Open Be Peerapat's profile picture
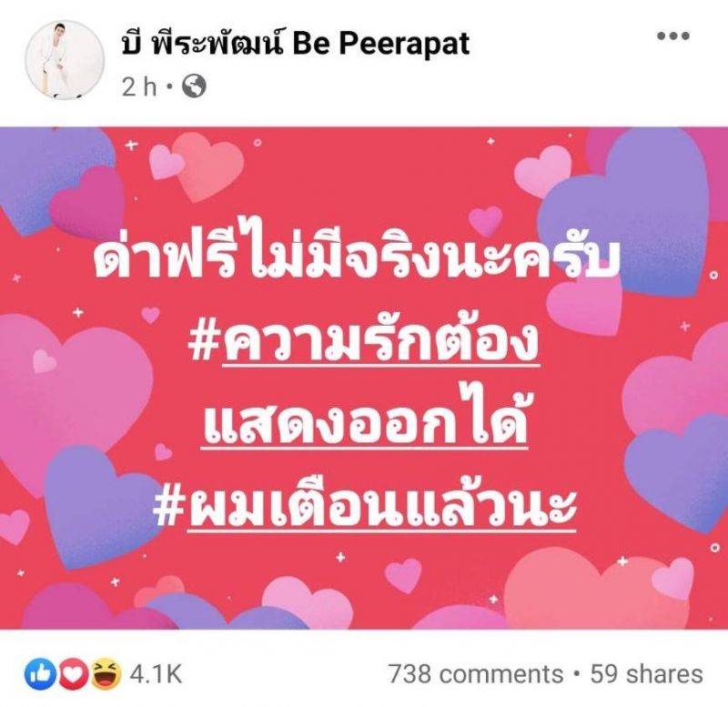 tap(65, 59)
